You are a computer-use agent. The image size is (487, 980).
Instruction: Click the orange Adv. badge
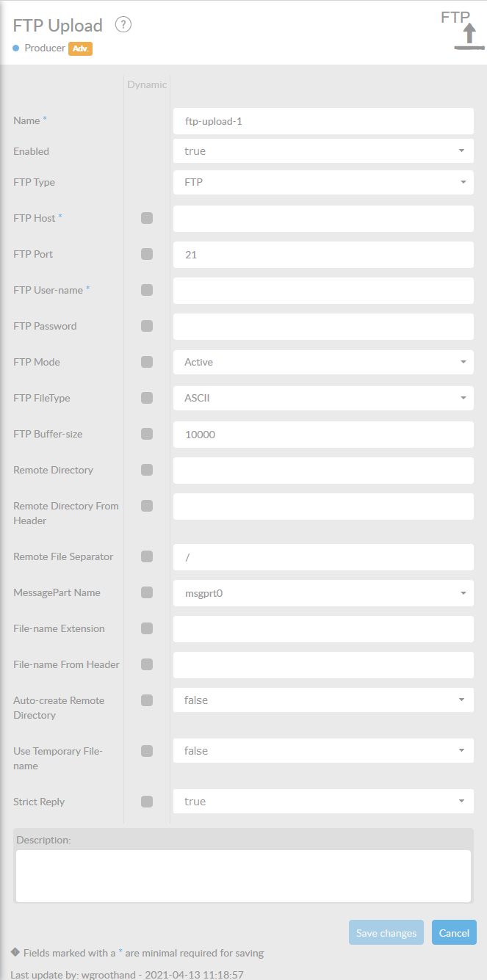tap(80, 48)
